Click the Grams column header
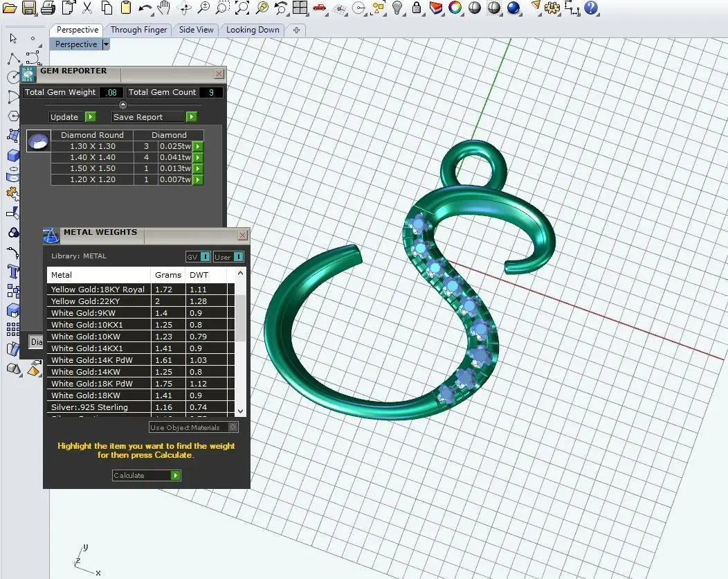This screenshot has width=728, height=579. (168, 275)
